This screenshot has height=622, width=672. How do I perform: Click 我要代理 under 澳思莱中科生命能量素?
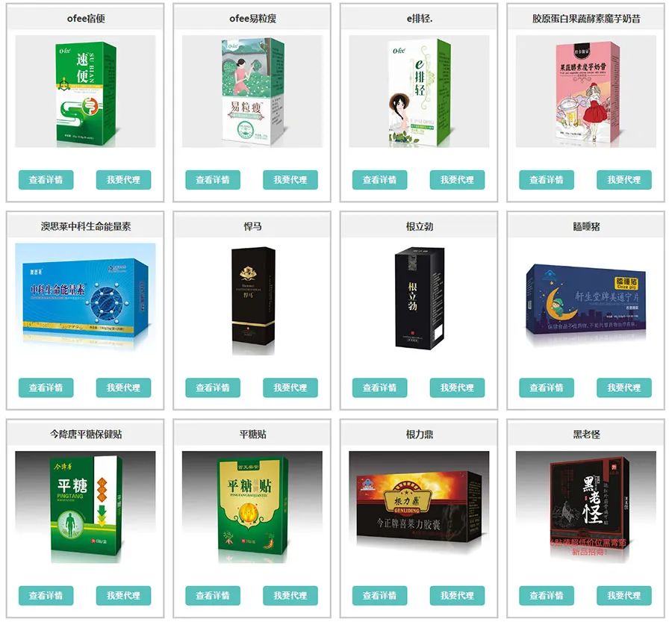coord(123,388)
